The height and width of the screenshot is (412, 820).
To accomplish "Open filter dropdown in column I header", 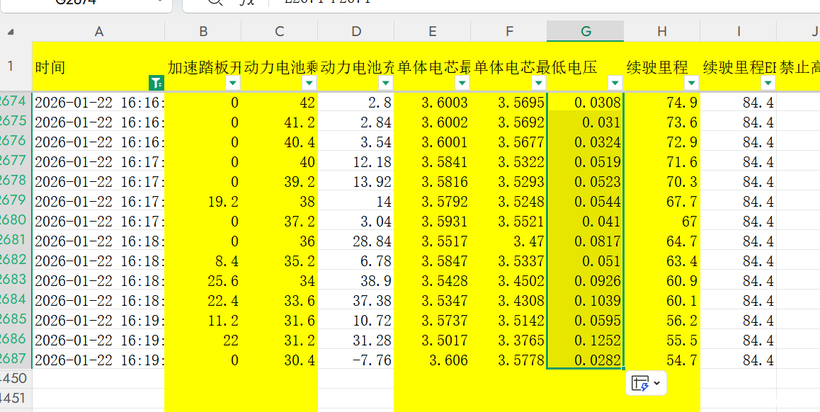I will point(766,84).
